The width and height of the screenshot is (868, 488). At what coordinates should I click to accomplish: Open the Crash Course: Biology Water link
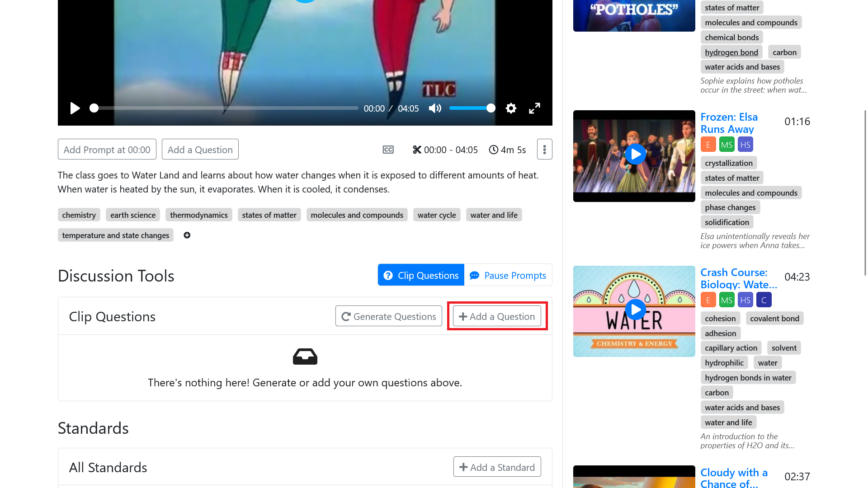(x=739, y=278)
